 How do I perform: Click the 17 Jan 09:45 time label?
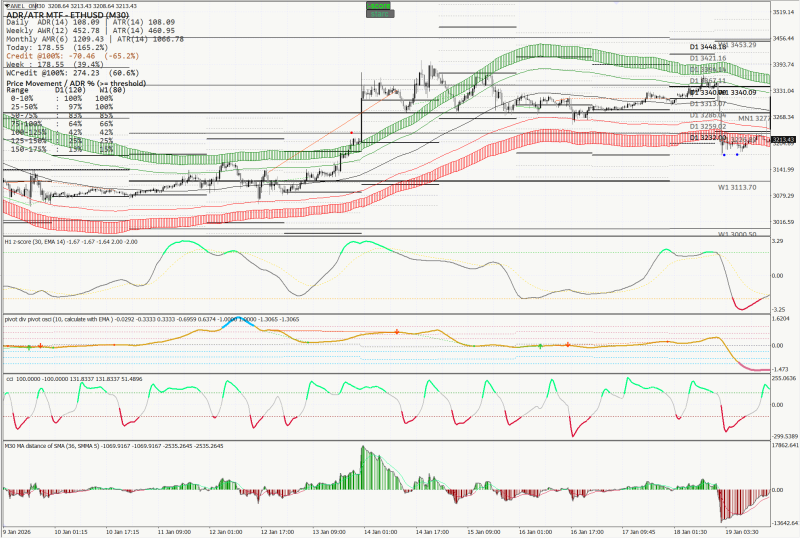click(639, 532)
